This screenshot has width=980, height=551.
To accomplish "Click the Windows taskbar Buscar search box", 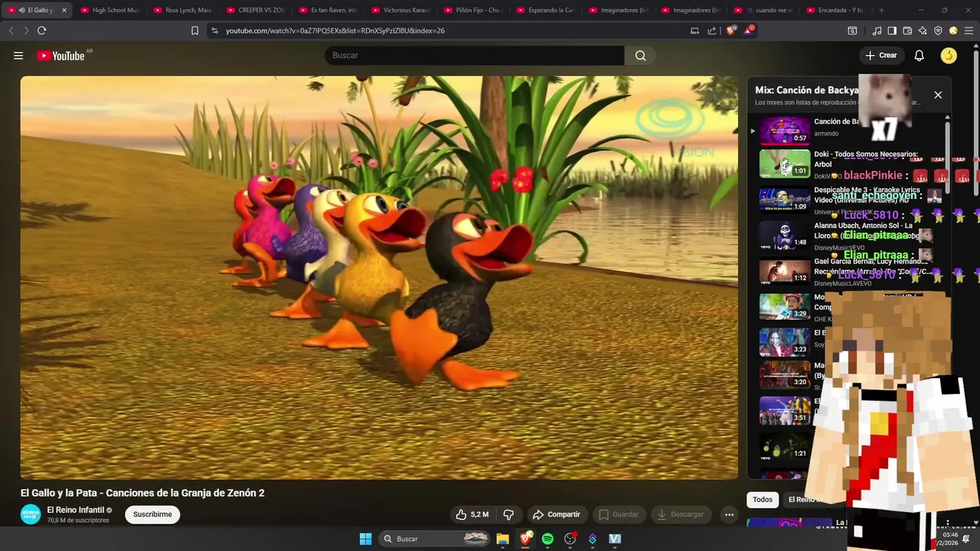I will [x=436, y=539].
